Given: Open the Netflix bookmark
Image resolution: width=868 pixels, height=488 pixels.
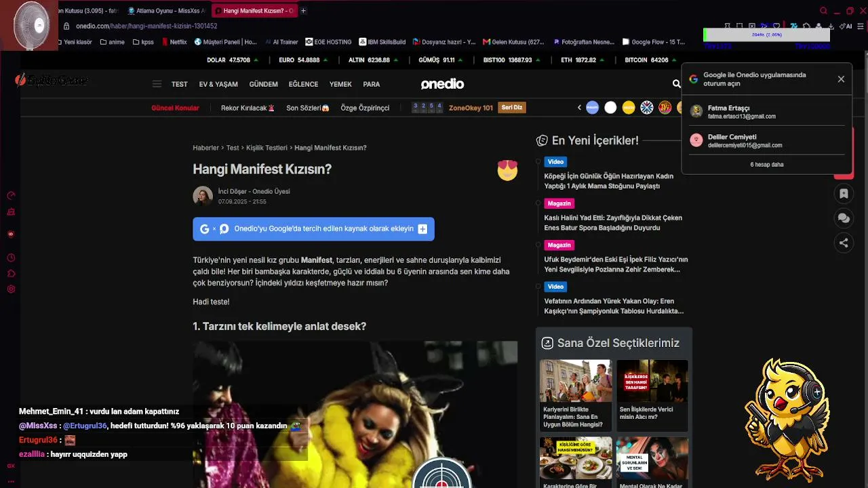Looking at the screenshot, I should 174,42.
